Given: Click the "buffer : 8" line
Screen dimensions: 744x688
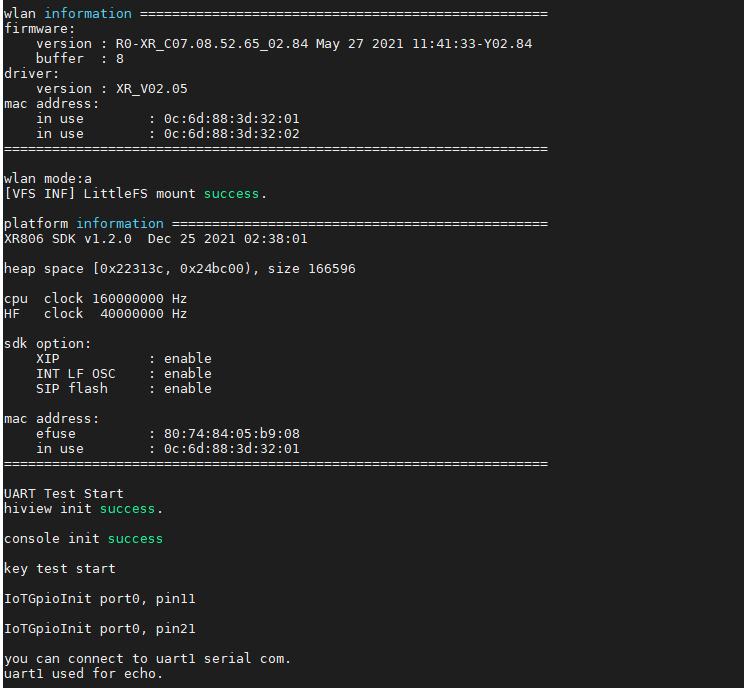Looking at the screenshot, I should point(80,59).
